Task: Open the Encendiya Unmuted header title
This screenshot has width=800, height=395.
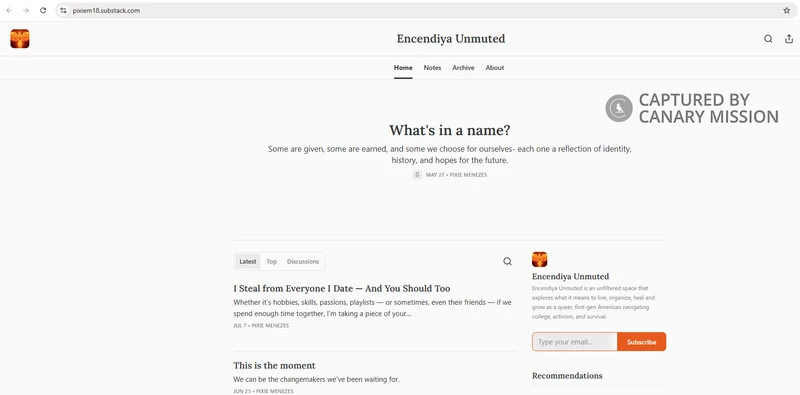Action: 451,39
